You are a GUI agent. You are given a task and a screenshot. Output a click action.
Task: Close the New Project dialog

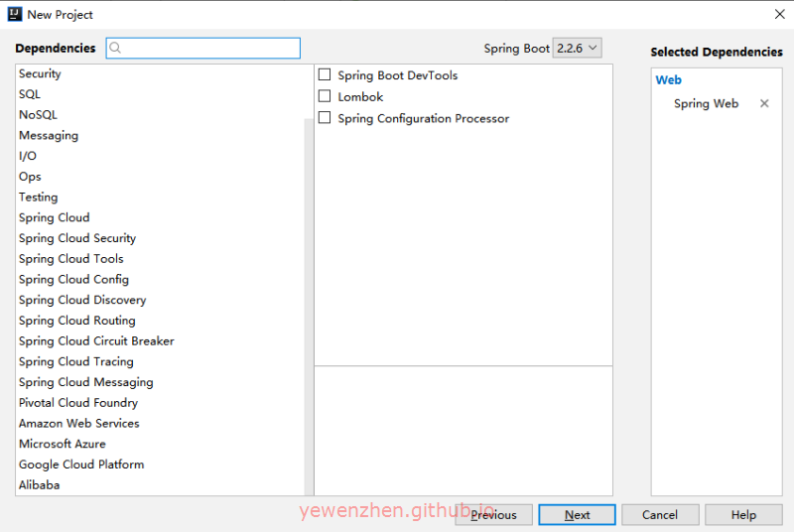[x=779, y=14]
